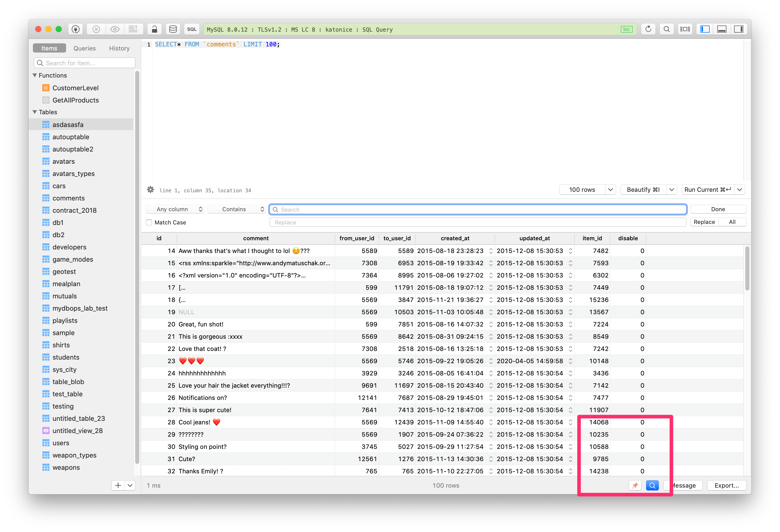Screen dimensions: 780x532
Task: Open the SQL query editor icon
Action: coord(192,29)
